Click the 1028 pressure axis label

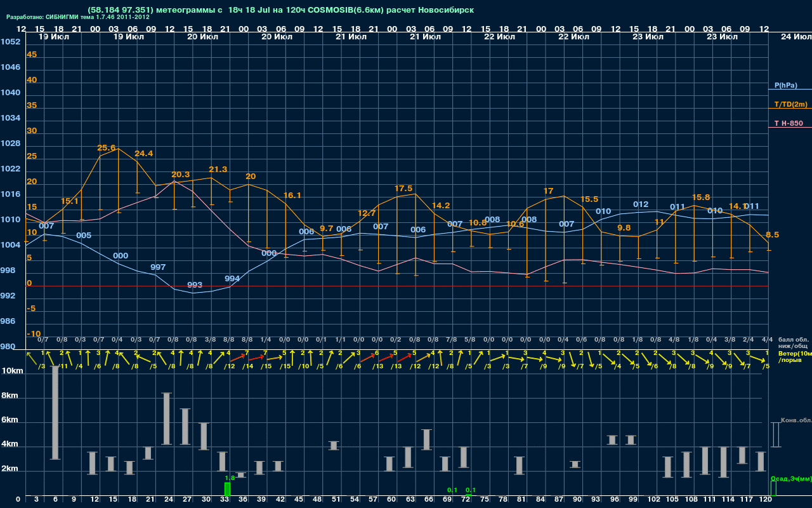pos(10,144)
